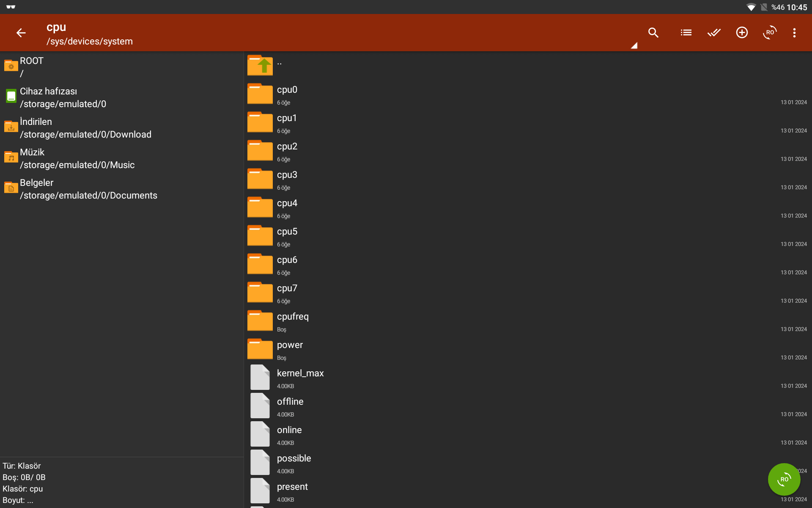Tap the back arrow in header
The width and height of the screenshot is (812, 508).
click(x=21, y=33)
